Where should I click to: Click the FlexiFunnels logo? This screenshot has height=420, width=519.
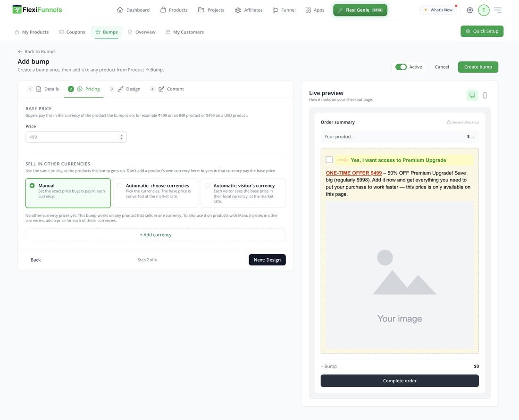click(x=37, y=9)
